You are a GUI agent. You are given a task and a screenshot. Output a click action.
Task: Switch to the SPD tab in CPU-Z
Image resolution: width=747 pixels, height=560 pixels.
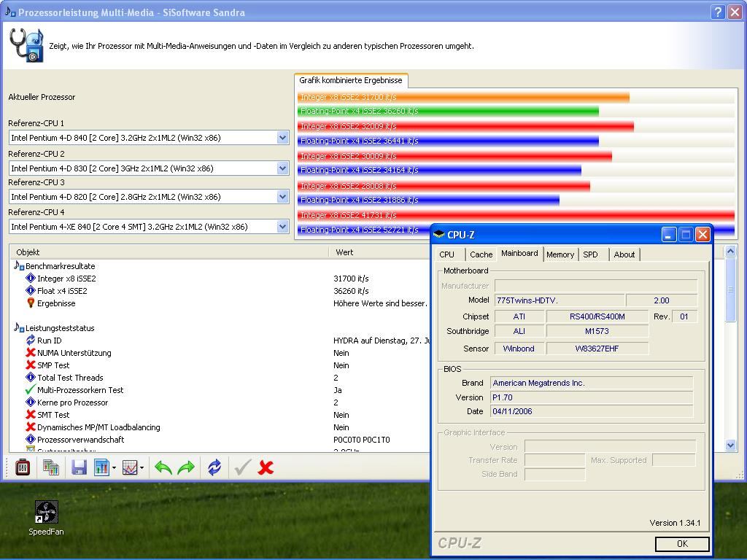click(x=591, y=254)
